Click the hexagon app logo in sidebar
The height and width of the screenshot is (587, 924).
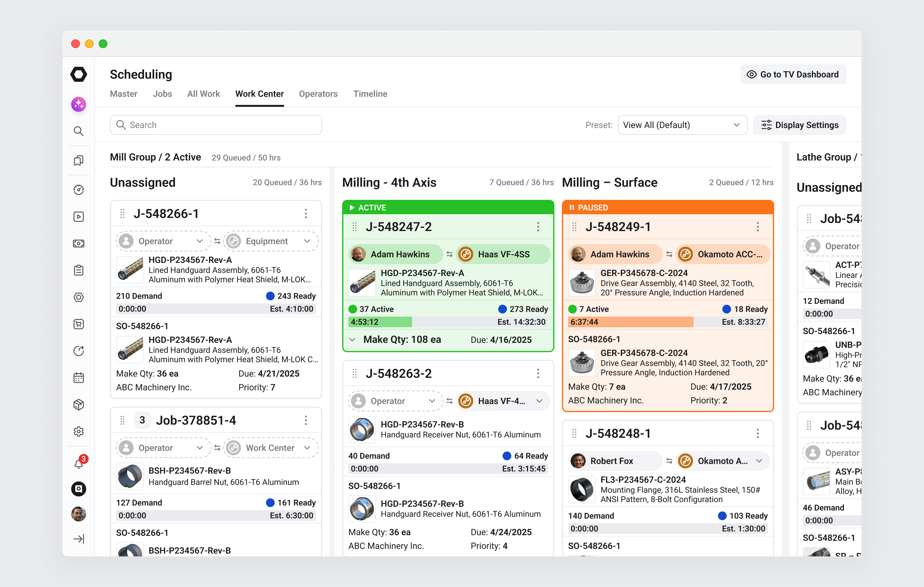pos(79,74)
